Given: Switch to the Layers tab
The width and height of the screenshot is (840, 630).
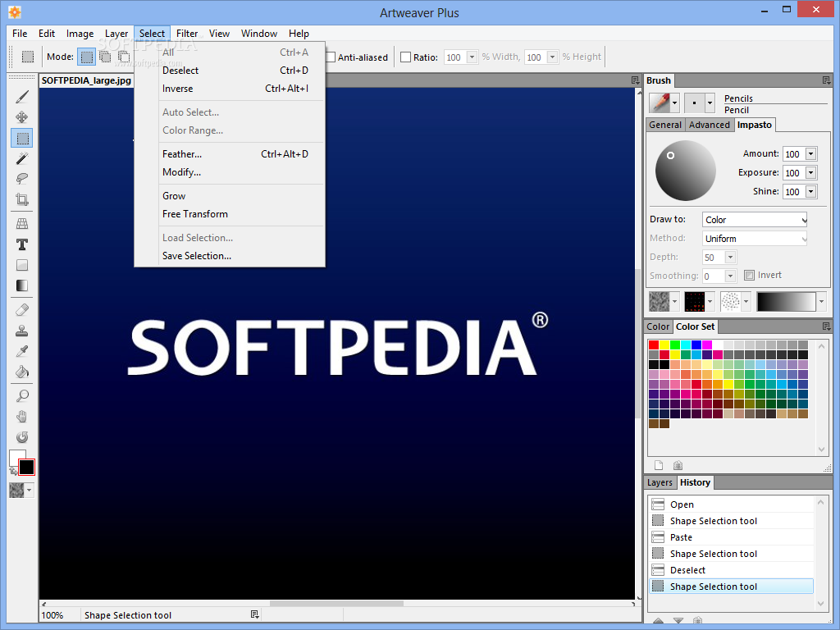Looking at the screenshot, I should [x=660, y=482].
